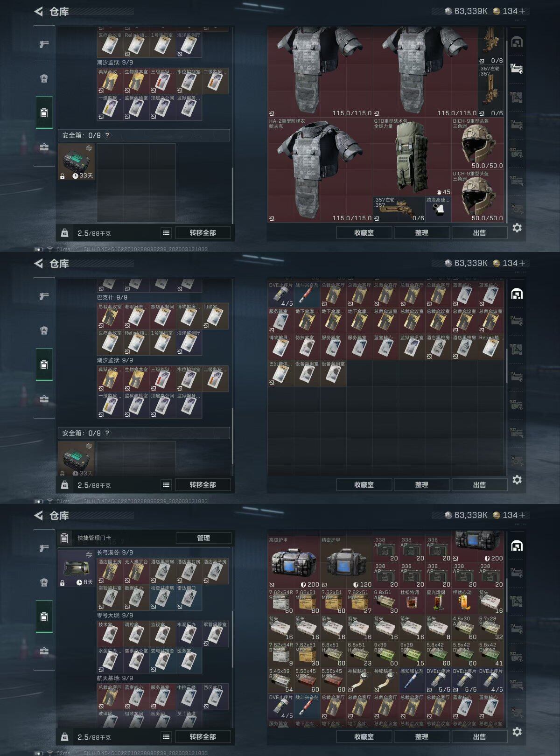Select the 怦然心动 cocktail item
This screenshot has width=560, height=756.
[x=464, y=601]
